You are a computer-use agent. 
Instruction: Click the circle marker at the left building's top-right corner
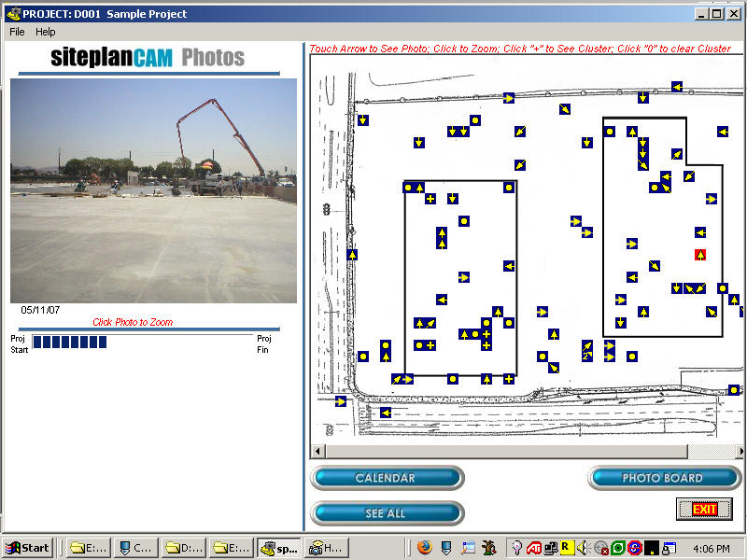tap(509, 188)
